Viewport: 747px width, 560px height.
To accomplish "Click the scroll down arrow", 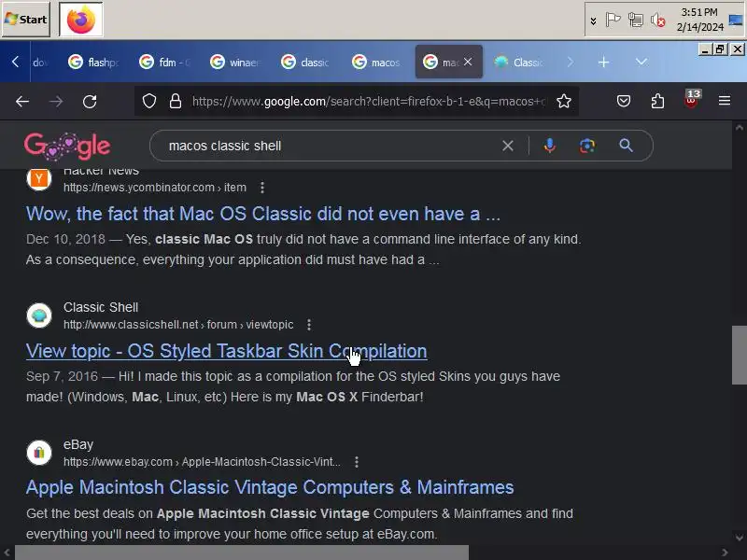I will coord(739,539).
